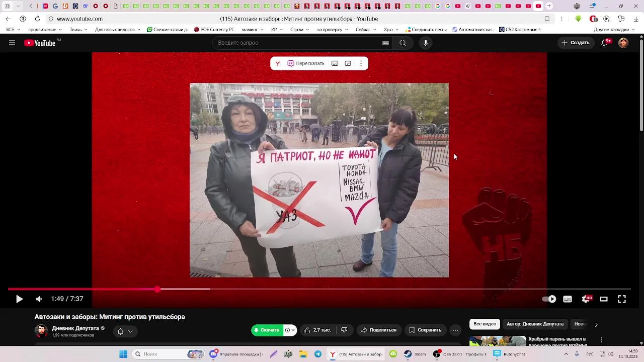
Task: Start voice search with the microphone
Action: pyautogui.click(x=426, y=43)
